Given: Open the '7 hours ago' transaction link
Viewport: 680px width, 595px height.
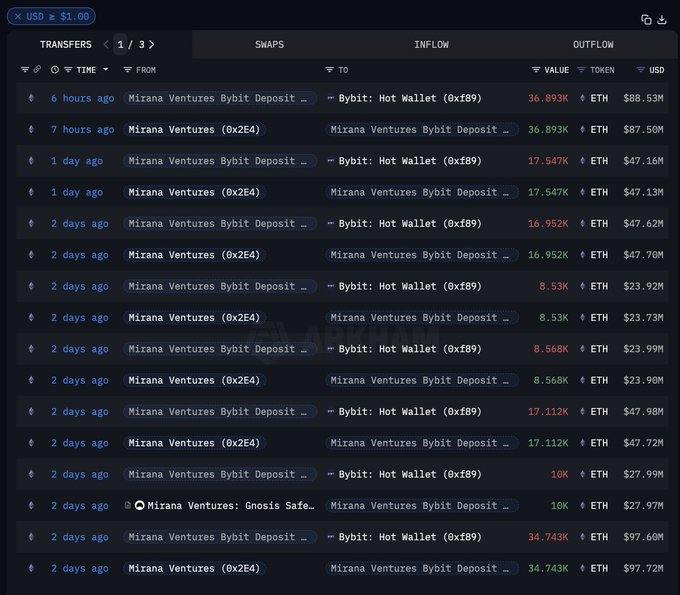Looking at the screenshot, I should (x=82, y=129).
